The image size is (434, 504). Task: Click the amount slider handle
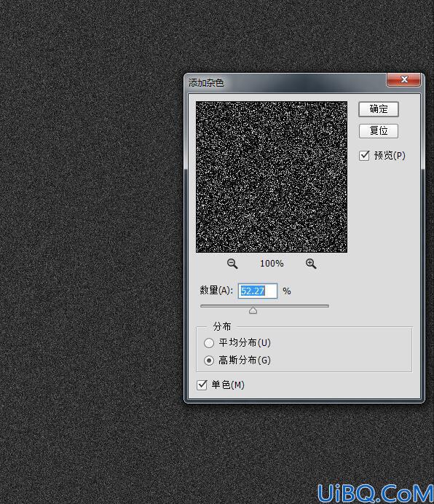coord(253,310)
